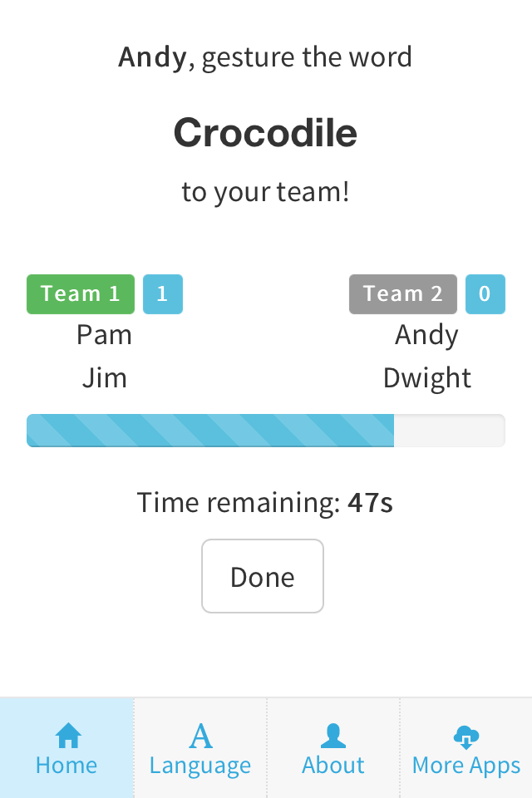Viewport: 532px width, 798px height.
Task: Go to the About tab label
Action: [333, 766]
